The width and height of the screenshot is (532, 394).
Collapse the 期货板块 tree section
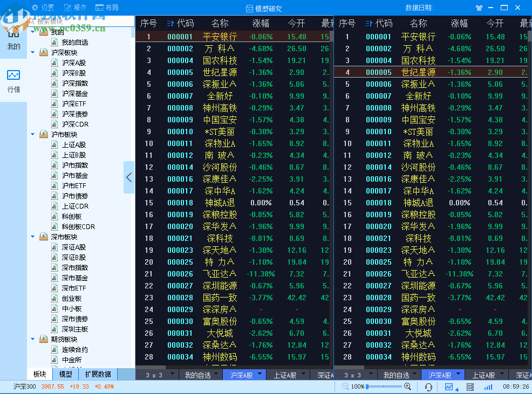33,338
